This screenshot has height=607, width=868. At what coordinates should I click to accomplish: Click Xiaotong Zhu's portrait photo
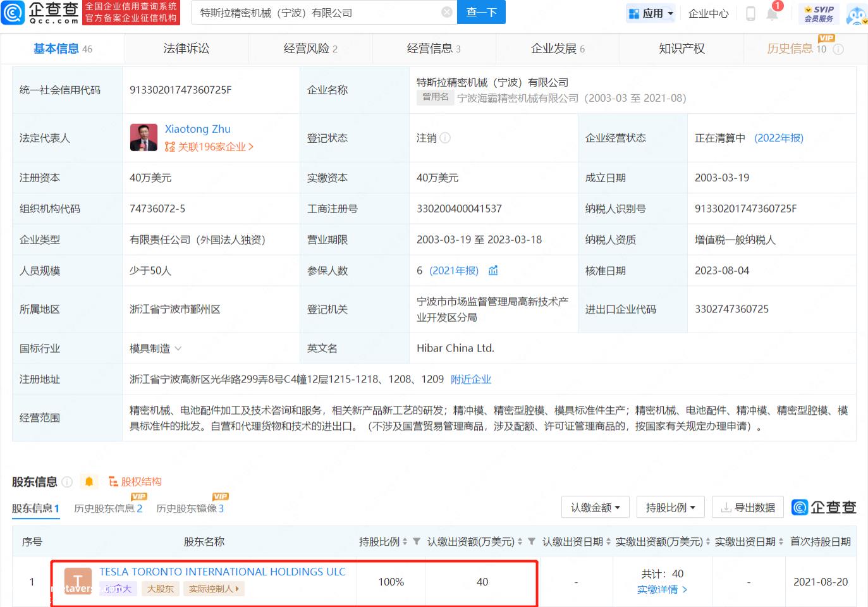point(144,137)
